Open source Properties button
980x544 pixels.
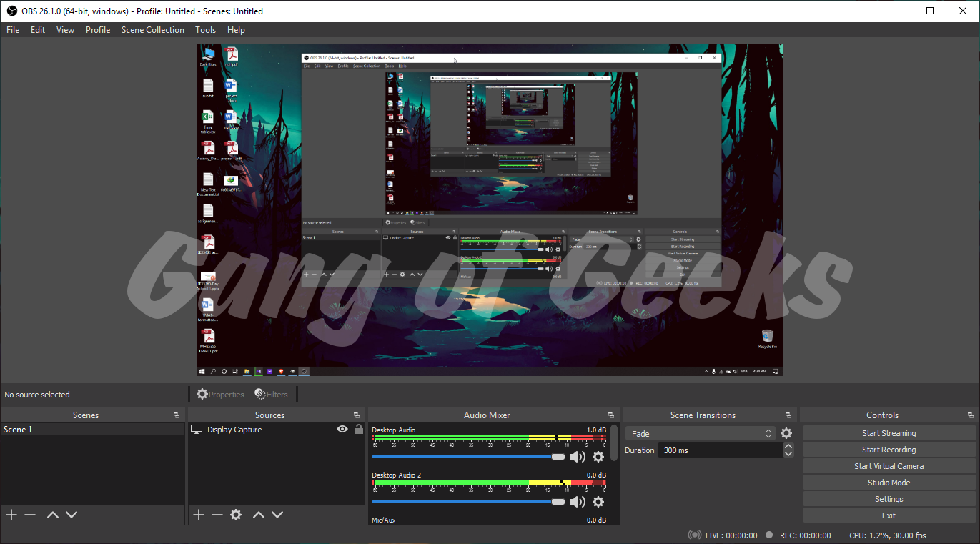[220, 394]
